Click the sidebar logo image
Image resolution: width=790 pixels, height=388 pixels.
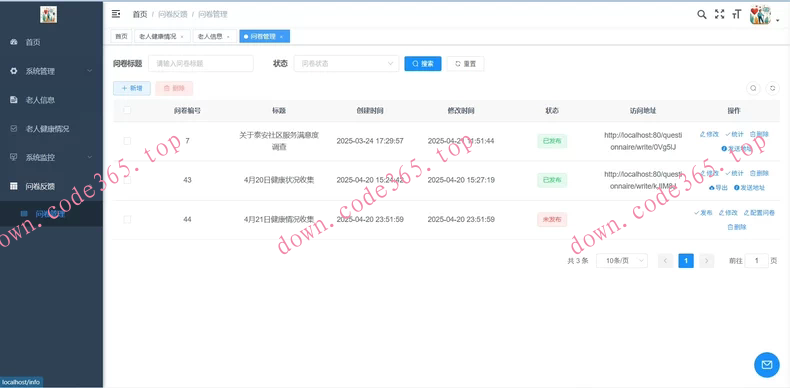point(48,14)
